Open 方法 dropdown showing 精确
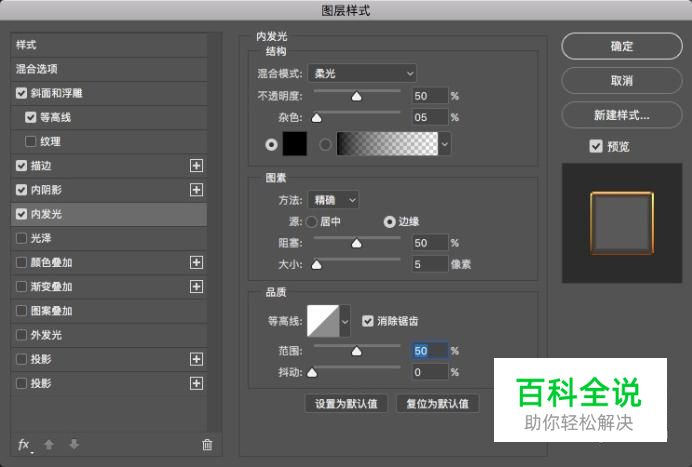This screenshot has width=692, height=467. [x=333, y=200]
